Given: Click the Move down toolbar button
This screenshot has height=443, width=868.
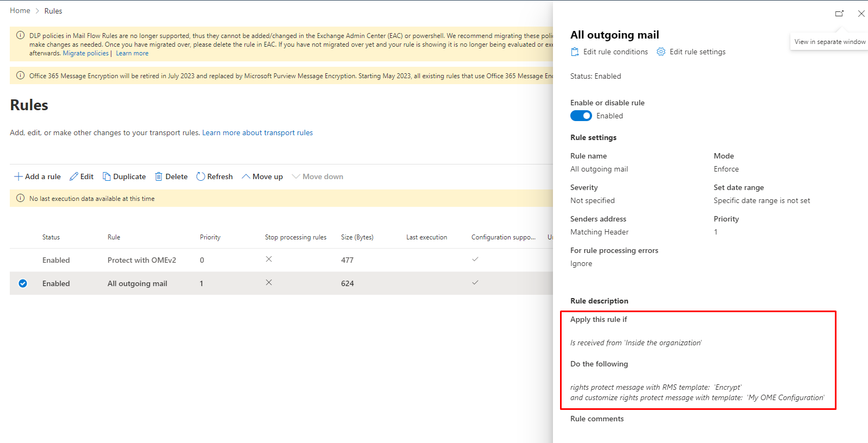Looking at the screenshot, I should click(x=317, y=176).
